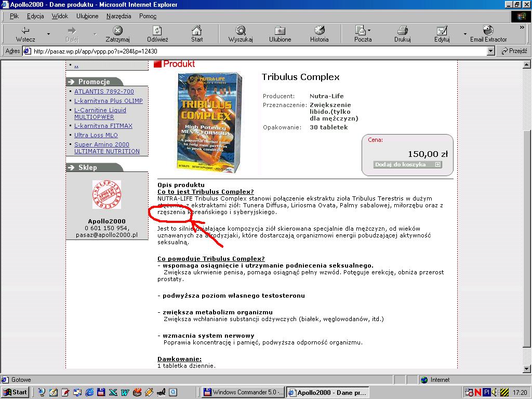The height and width of the screenshot is (399, 532).
Task: Open the Dalej forward history dropdown arrow
Action: (x=95, y=34)
